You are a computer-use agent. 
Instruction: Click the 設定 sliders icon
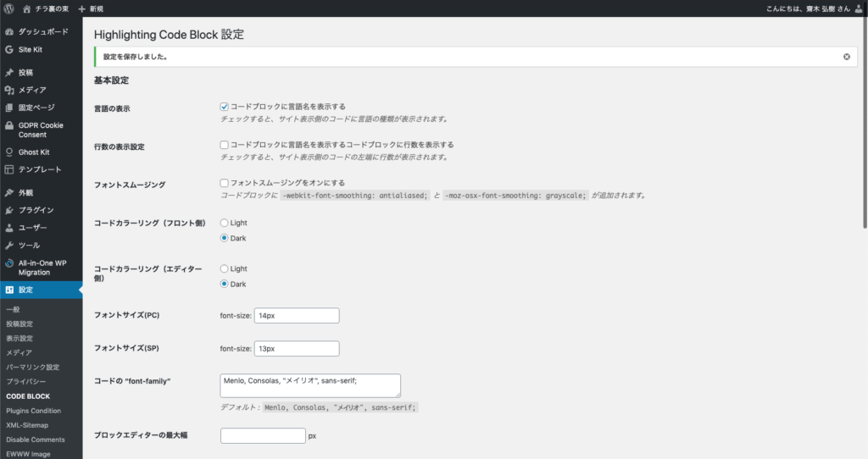[x=9, y=290]
